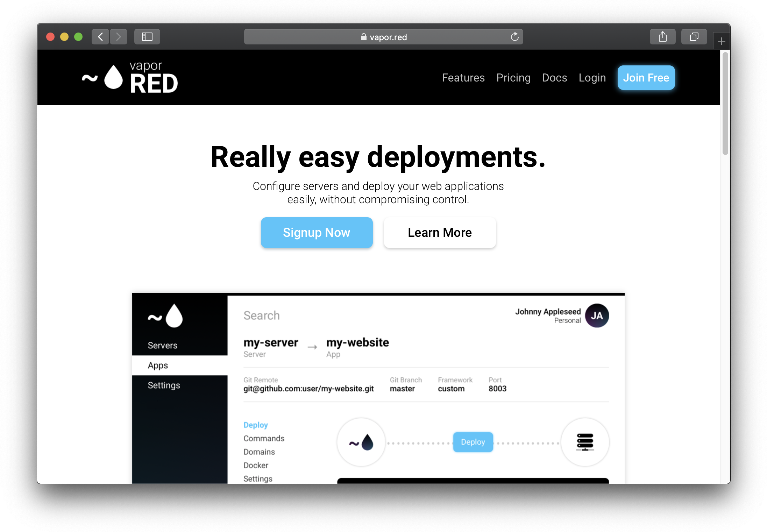
Task: Open the Features nav link
Action: point(463,78)
